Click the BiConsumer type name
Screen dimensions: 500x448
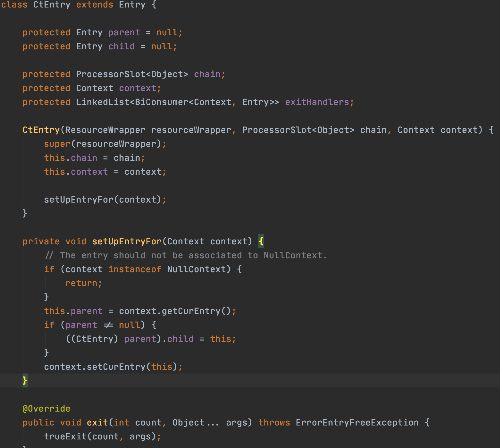(162, 102)
